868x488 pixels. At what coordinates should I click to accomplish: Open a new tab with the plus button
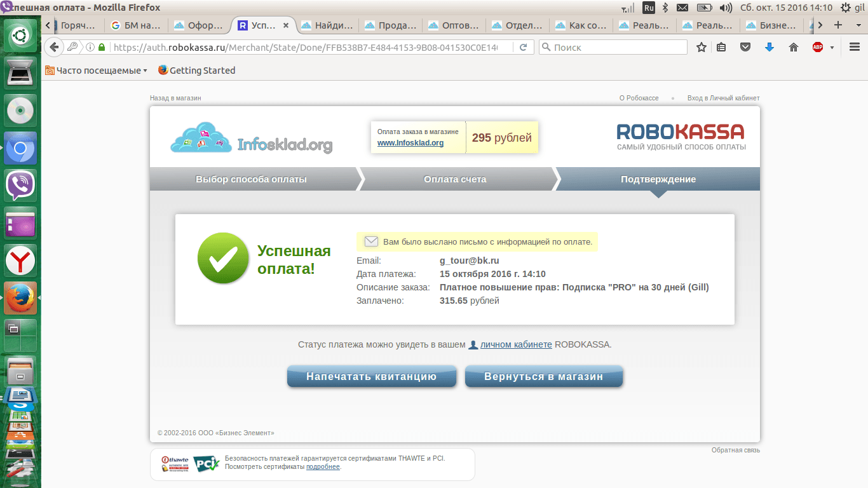click(x=838, y=25)
